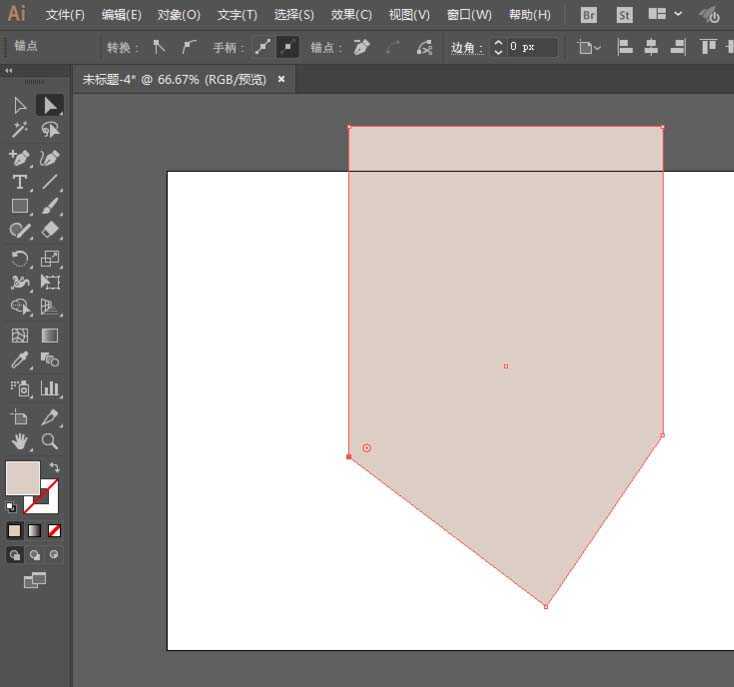Click the fill color swatch
The width and height of the screenshot is (734, 687).
(x=22, y=477)
